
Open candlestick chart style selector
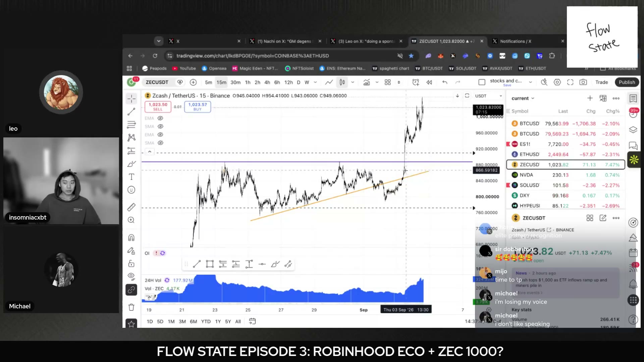click(342, 82)
